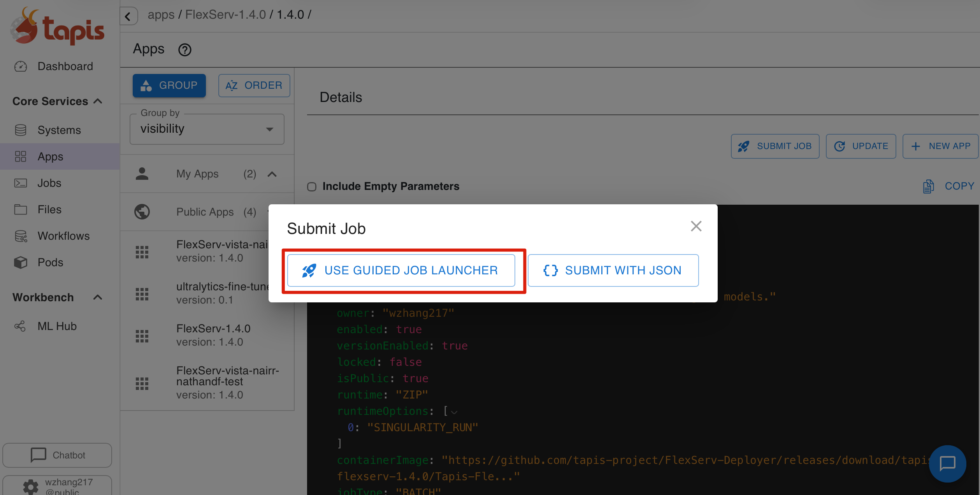Open the Chatbot button
This screenshot has height=495, width=980.
(57, 455)
